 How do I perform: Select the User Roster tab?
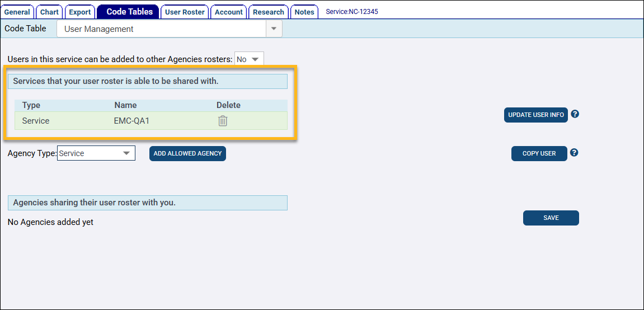pos(185,12)
